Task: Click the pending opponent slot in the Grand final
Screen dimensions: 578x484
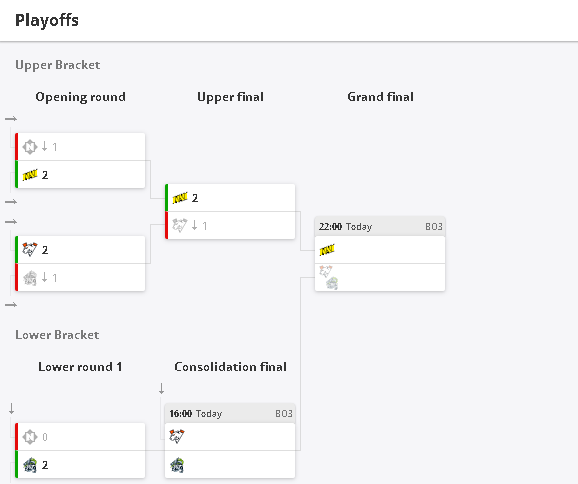Action: tap(380, 278)
